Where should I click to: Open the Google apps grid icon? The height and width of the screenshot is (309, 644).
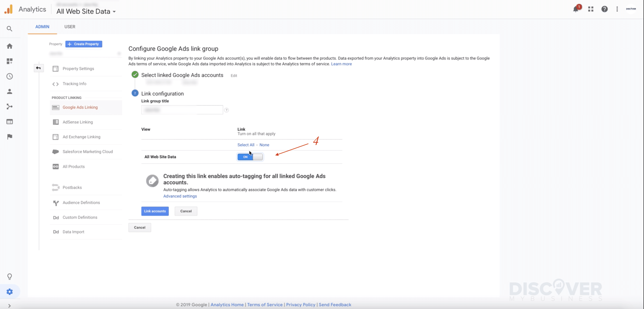pos(591,9)
